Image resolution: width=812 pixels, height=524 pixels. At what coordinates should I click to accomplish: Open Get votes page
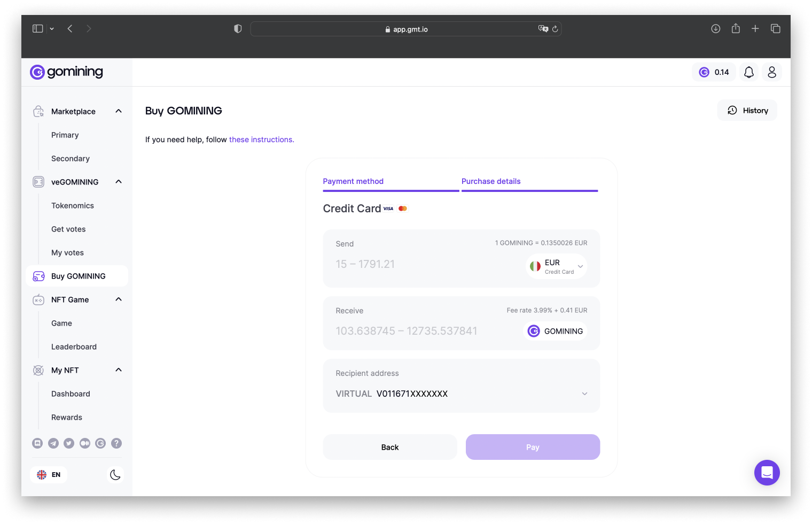[68, 229]
